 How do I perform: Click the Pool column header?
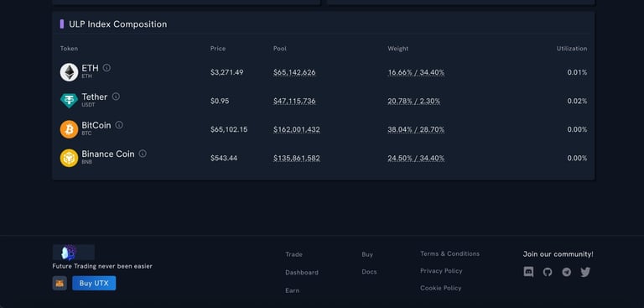(x=280, y=49)
